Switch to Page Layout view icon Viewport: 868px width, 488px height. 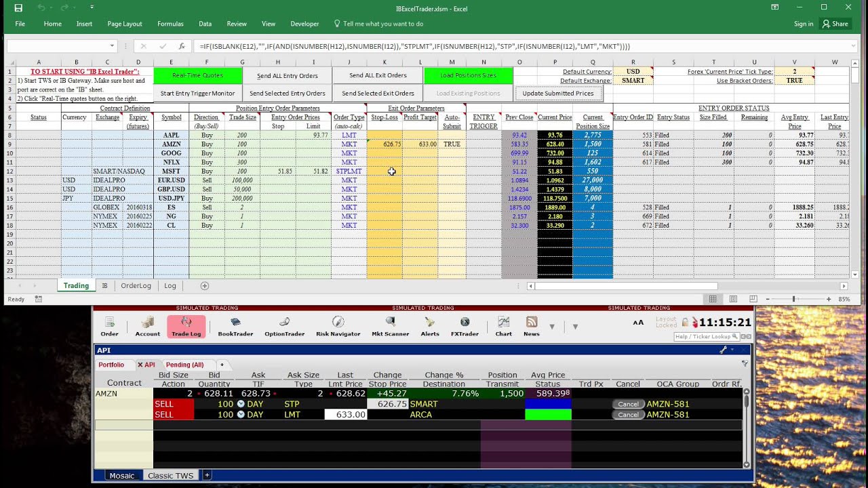[733, 299]
